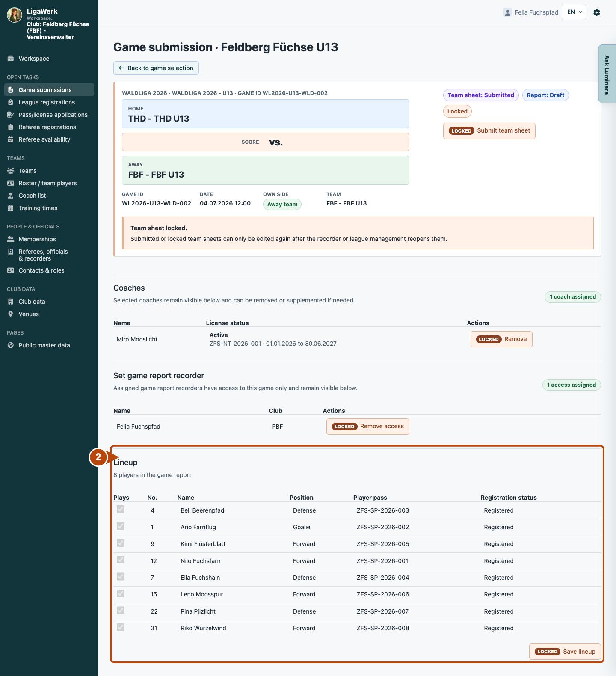616x676 pixels.
Task: Open the EN language dropdown
Action: pos(574,12)
